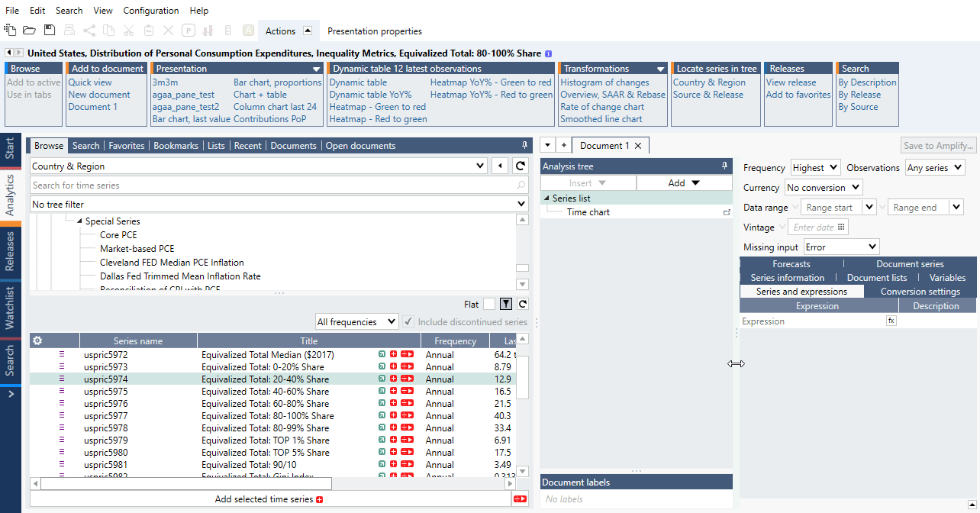Click the pin icon on Analysis tree
The height and width of the screenshot is (513, 980).
click(x=724, y=166)
